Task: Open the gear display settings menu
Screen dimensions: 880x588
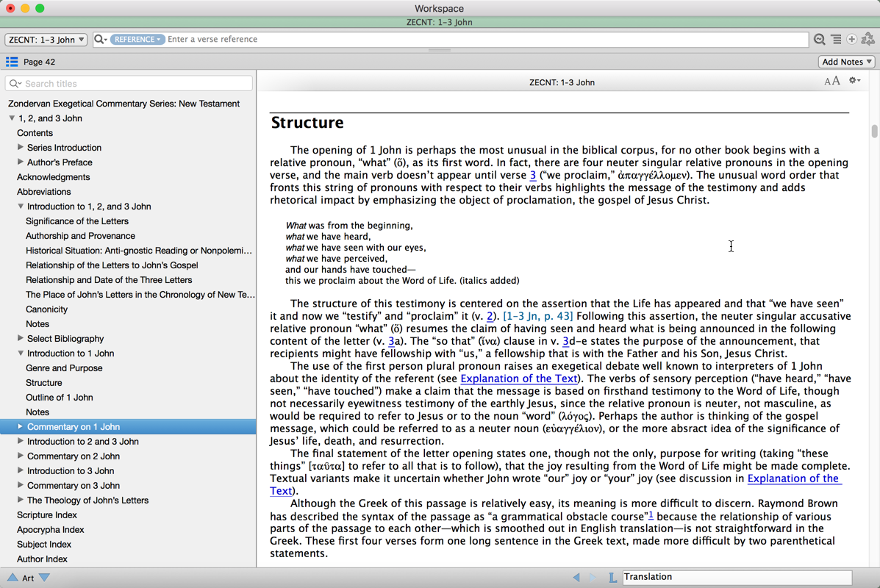Action: pyautogui.click(x=854, y=81)
